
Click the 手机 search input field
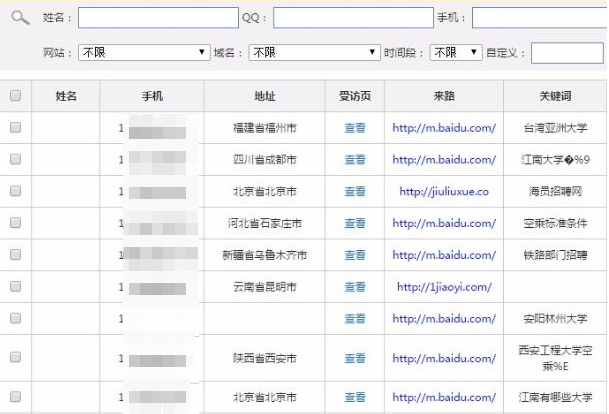[x=538, y=18]
